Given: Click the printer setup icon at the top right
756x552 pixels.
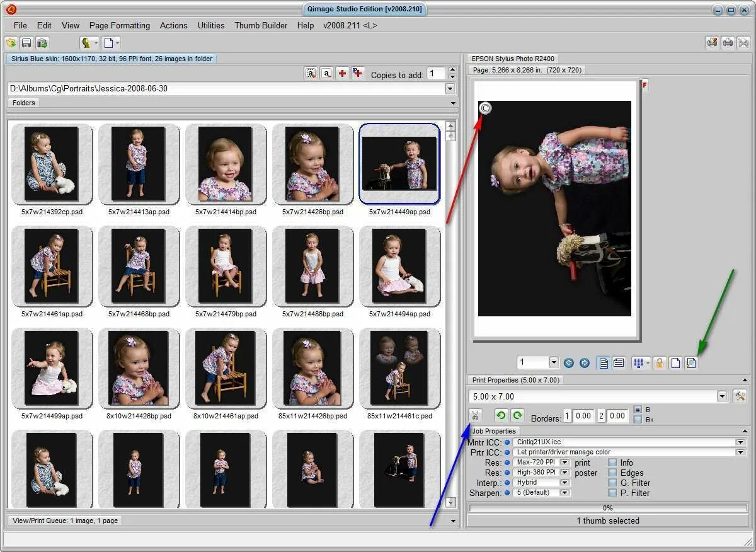Looking at the screenshot, I should (x=712, y=43).
